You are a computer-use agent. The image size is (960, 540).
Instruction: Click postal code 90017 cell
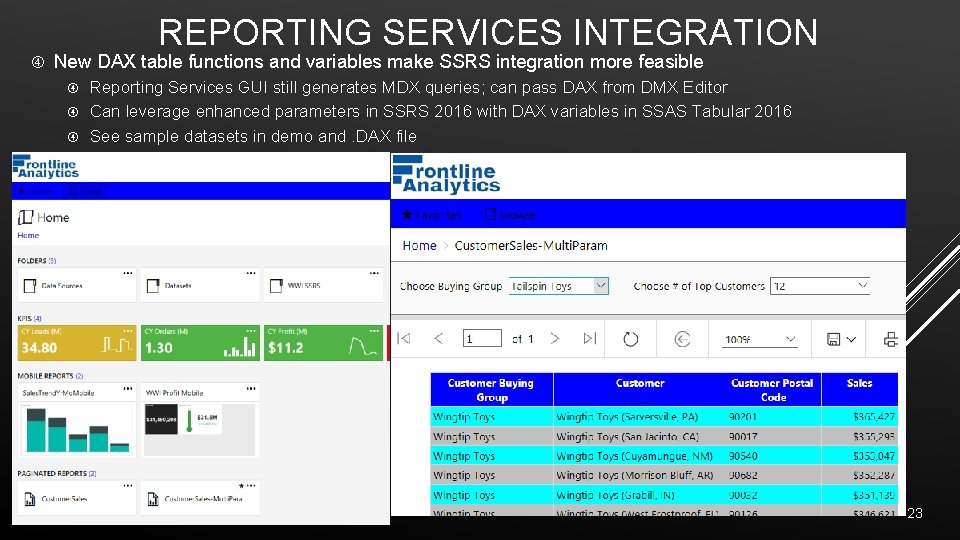point(773,437)
